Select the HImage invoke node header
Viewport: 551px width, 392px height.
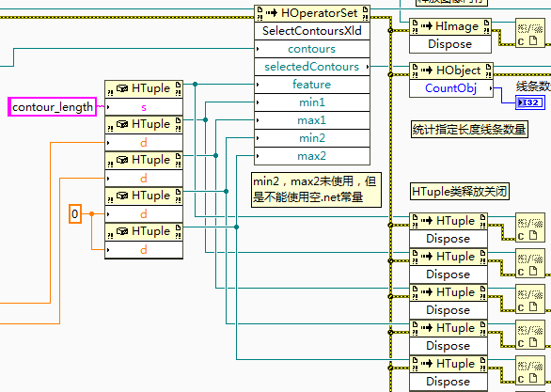click(450, 26)
